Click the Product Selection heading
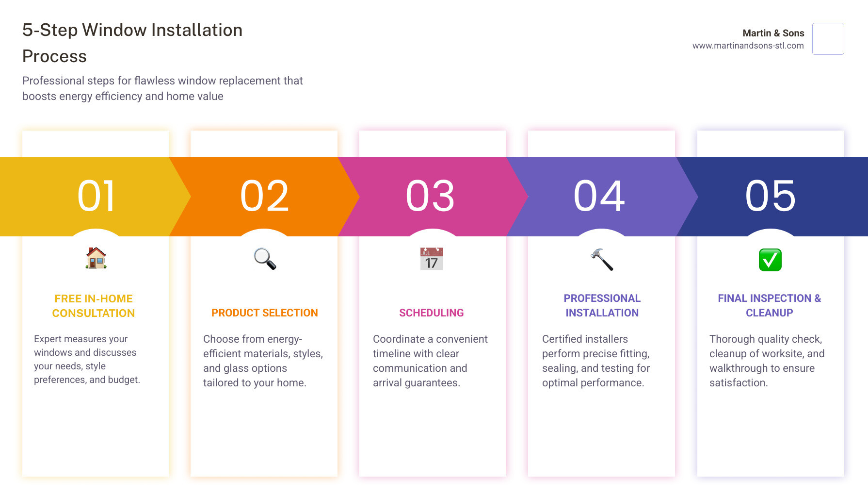Image resolution: width=868 pixels, height=497 pixels. [x=265, y=313]
